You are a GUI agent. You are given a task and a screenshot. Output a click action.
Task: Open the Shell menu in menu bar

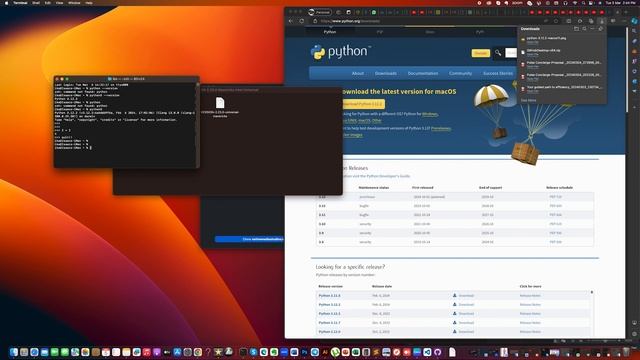coord(36,3)
